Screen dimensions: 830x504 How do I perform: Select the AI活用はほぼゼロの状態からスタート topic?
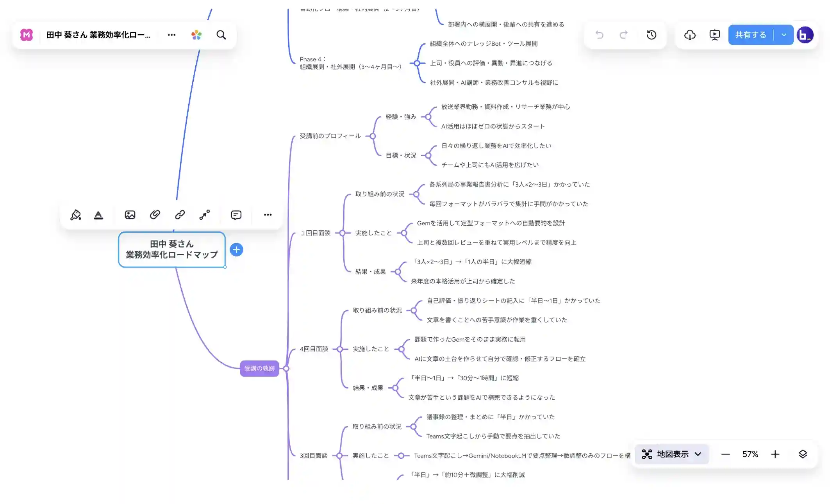tap(493, 126)
